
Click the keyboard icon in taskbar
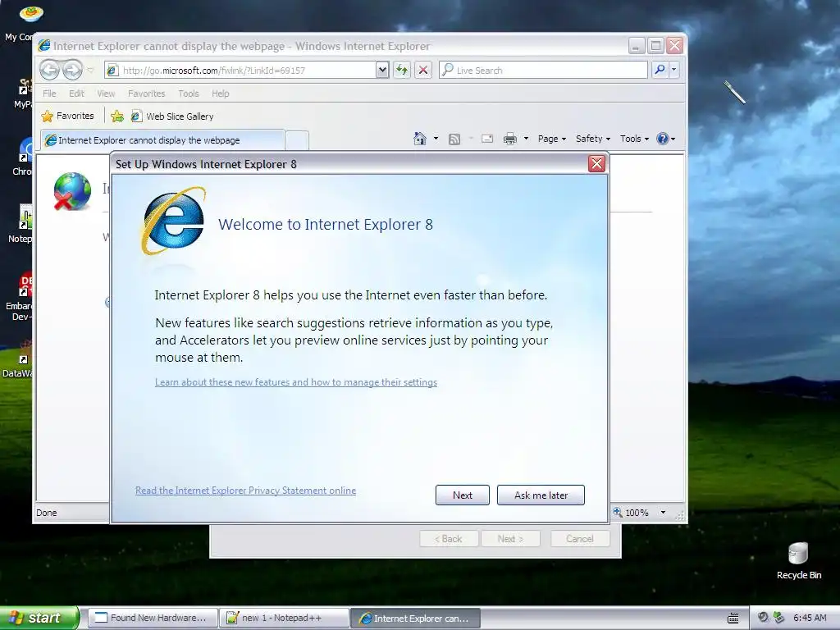coord(733,619)
